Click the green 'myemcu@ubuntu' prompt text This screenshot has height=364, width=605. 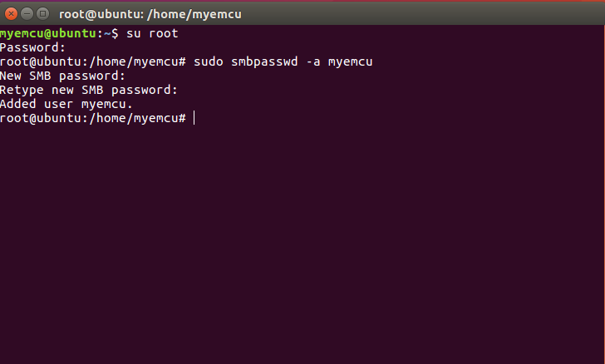point(48,33)
